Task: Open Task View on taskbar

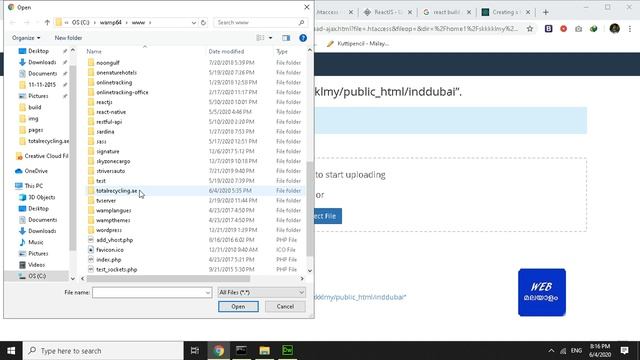Action: tap(195, 351)
